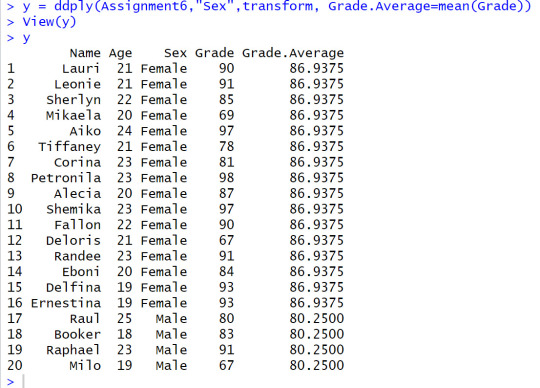Click Ernestina's Sex value Female
The width and height of the screenshot is (540, 388).
164,303
